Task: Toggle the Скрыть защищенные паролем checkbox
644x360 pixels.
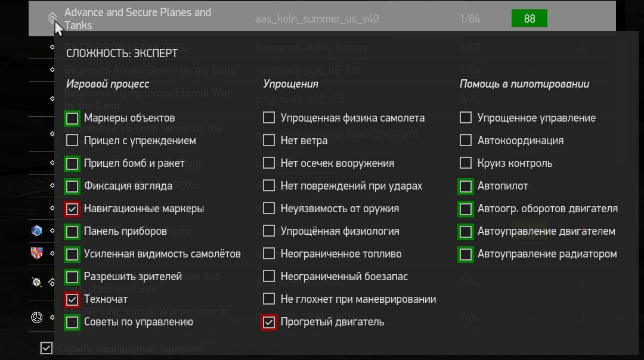Action: pos(46,348)
